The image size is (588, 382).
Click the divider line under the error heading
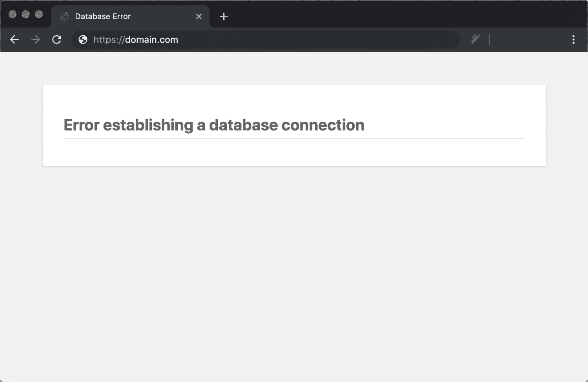point(294,138)
